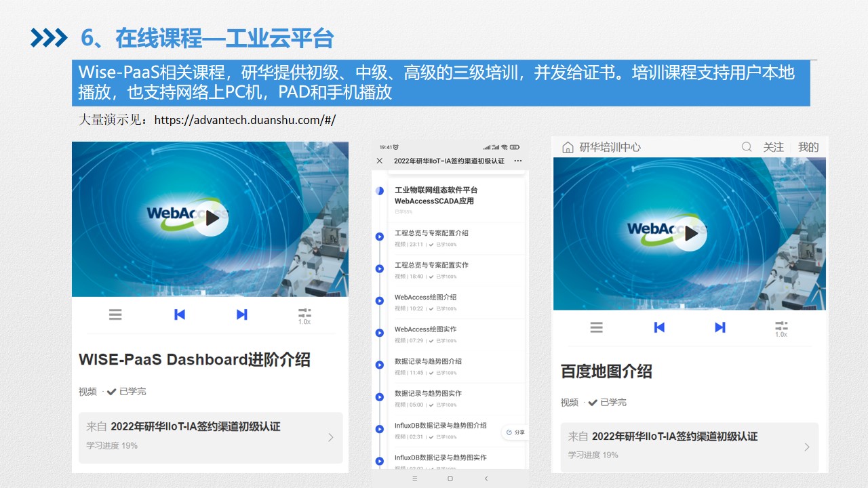Play icon for InfluxDB数据记录与趋势图实作
This screenshot has width=868, height=488.
pyautogui.click(x=380, y=461)
